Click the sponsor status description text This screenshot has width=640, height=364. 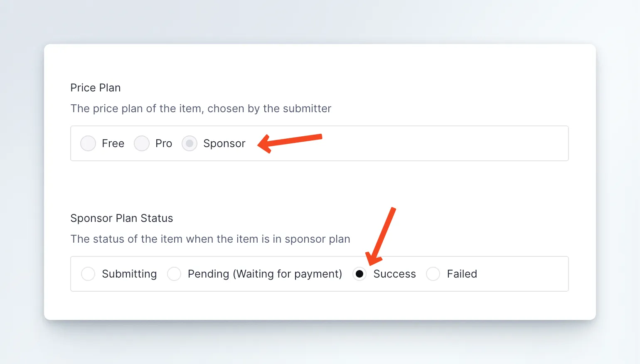[x=210, y=239]
